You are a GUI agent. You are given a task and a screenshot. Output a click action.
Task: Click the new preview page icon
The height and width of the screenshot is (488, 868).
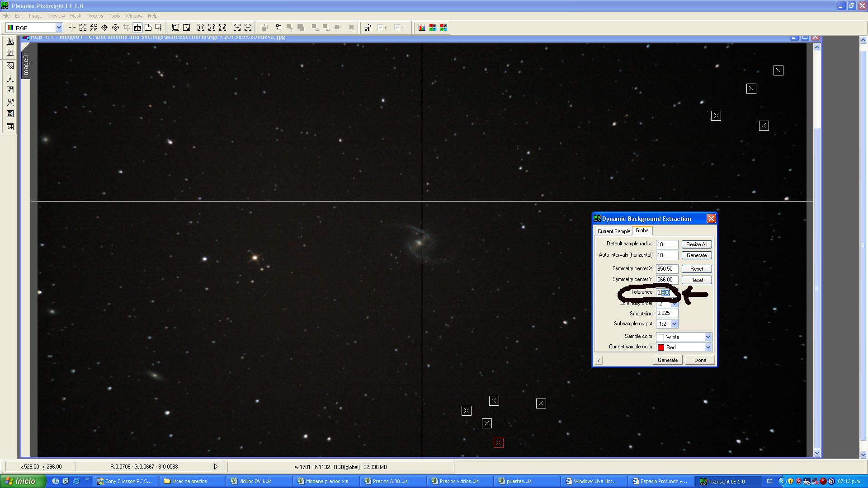(x=148, y=28)
